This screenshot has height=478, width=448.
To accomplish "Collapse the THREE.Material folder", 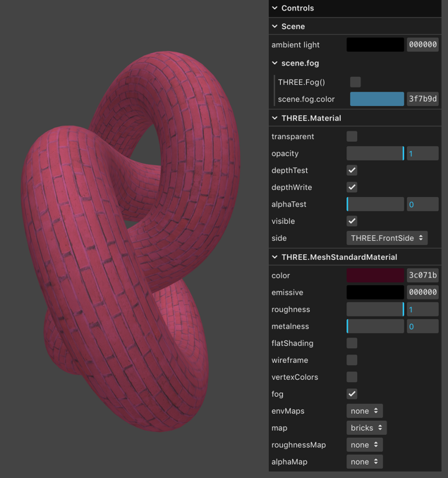I will click(355, 119).
